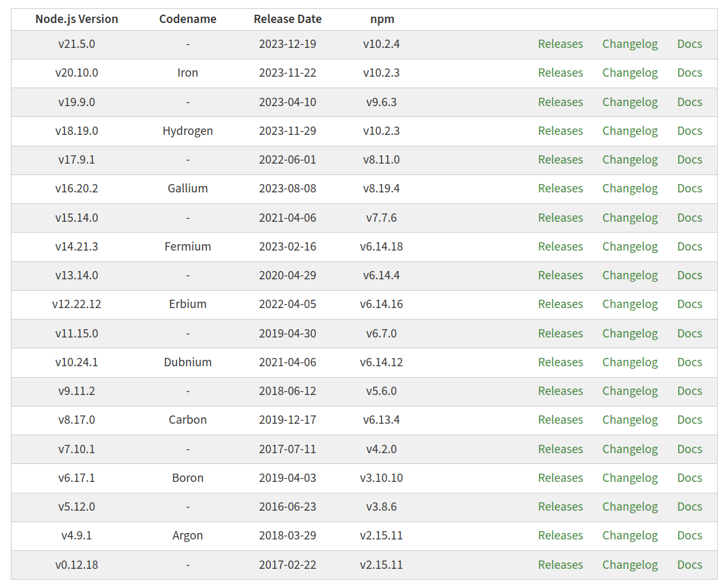Open Docs for v10.24.1
Screen dimensions: 726x588
[690, 362]
